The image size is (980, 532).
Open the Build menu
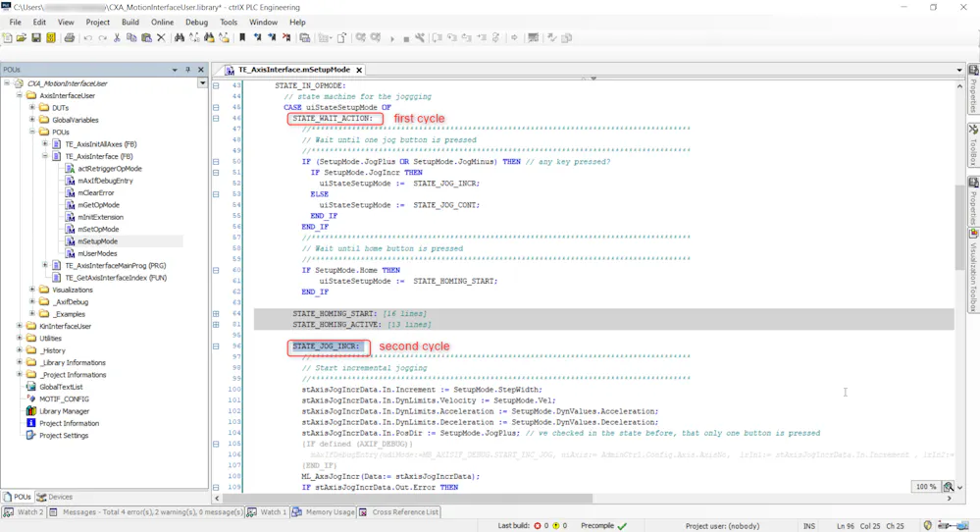[130, 22]
